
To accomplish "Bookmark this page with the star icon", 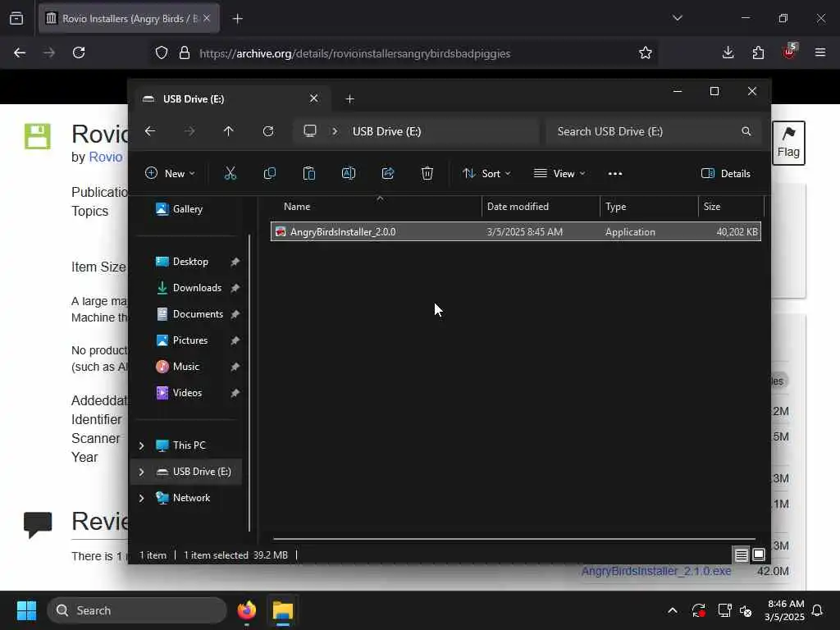I will coord(646,52).
